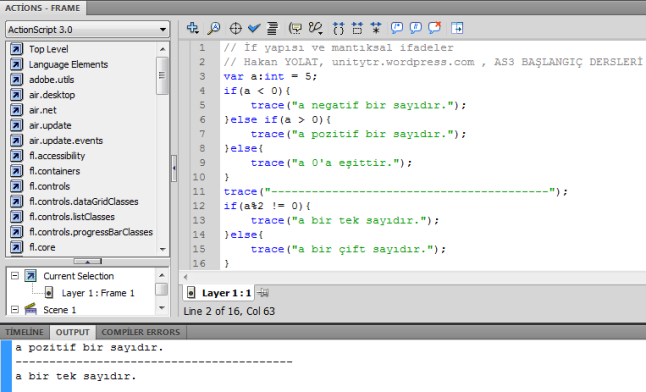The height and width of the screenshot is (392, 646).
Task: Select the adobe.utils package
Action: pyautogui.click(x=51, y=80)
